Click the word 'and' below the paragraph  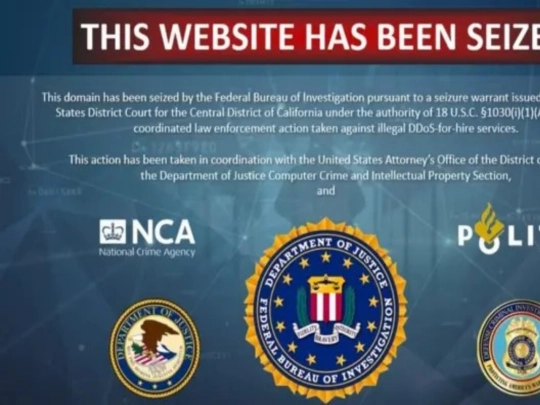[x=326, y=190]
